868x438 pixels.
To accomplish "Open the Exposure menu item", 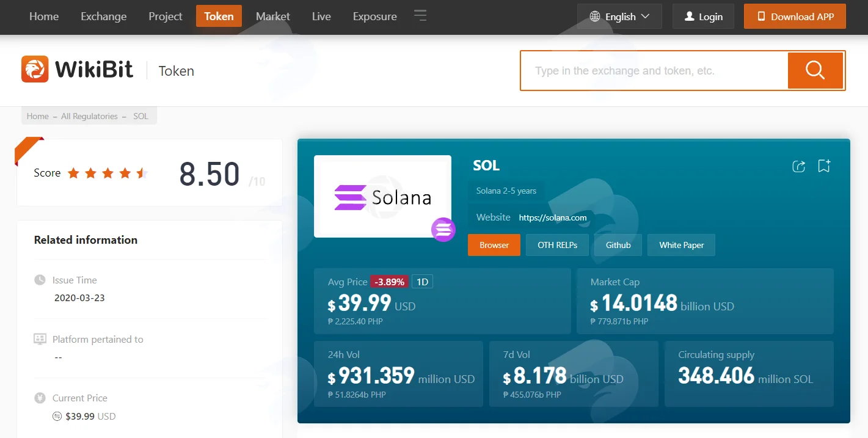I will click(x=374, y=16).
